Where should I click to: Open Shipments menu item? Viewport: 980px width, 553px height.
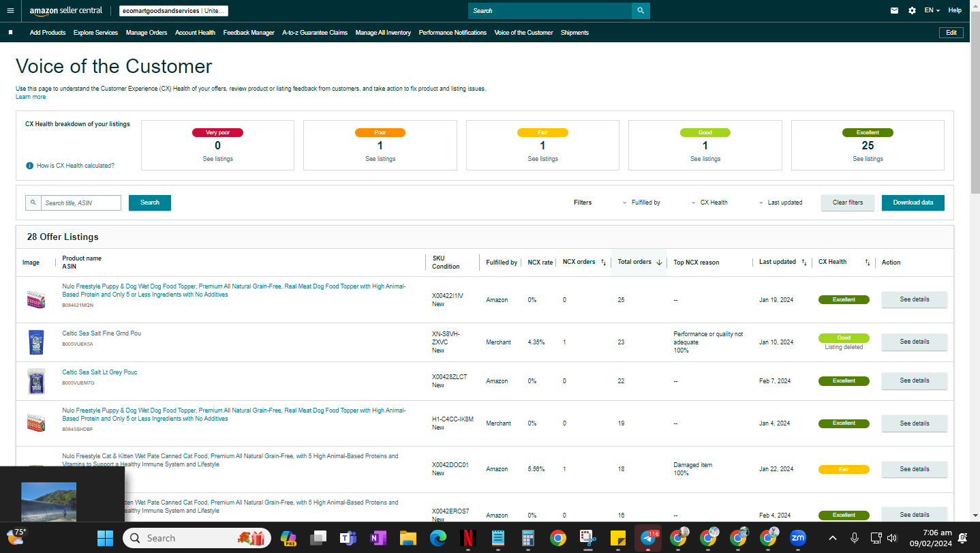click(575, 33)
